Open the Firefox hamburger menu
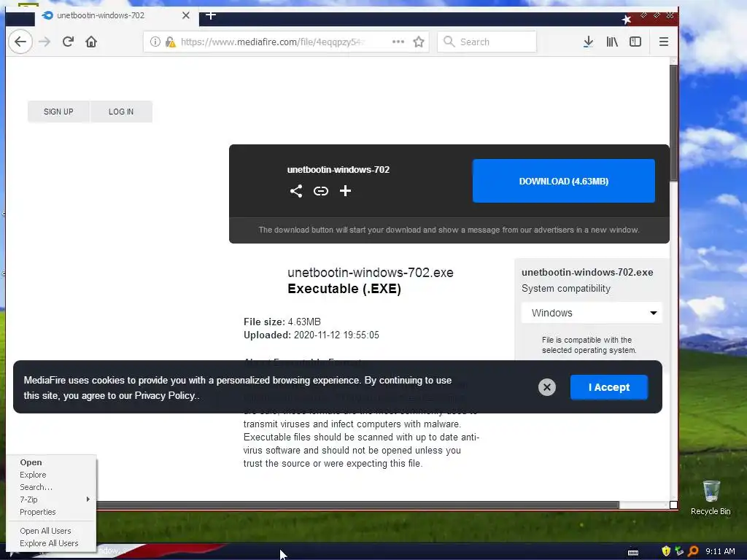This screenshot has height=560, width=747. tap(664, 42)
